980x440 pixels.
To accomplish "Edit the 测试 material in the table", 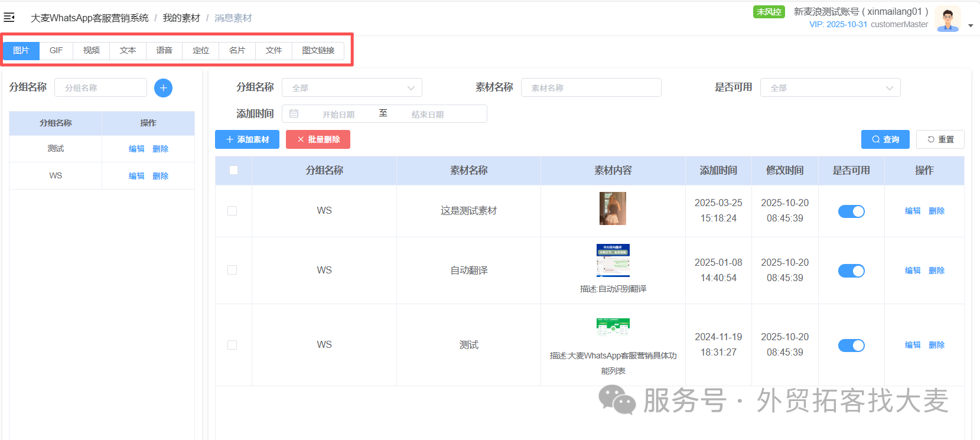I will point(913,345).
